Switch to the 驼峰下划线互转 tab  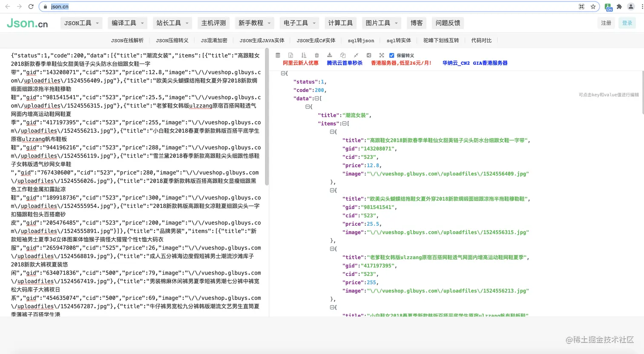click(441, 40)
